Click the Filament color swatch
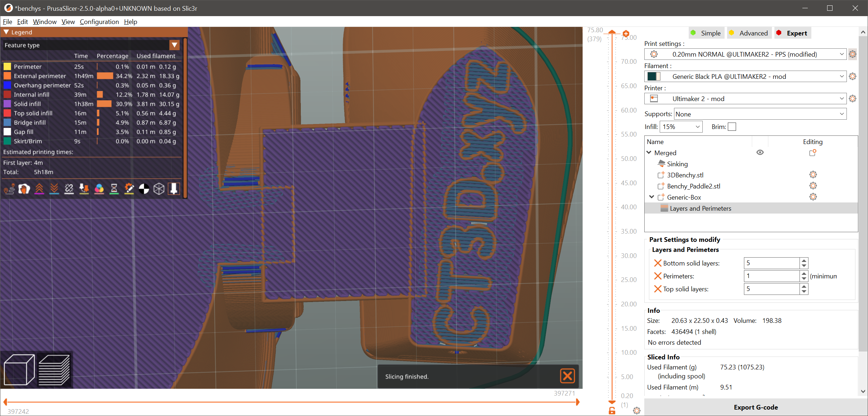The height and width of the screenshot is (416, 868). point(654,77)
